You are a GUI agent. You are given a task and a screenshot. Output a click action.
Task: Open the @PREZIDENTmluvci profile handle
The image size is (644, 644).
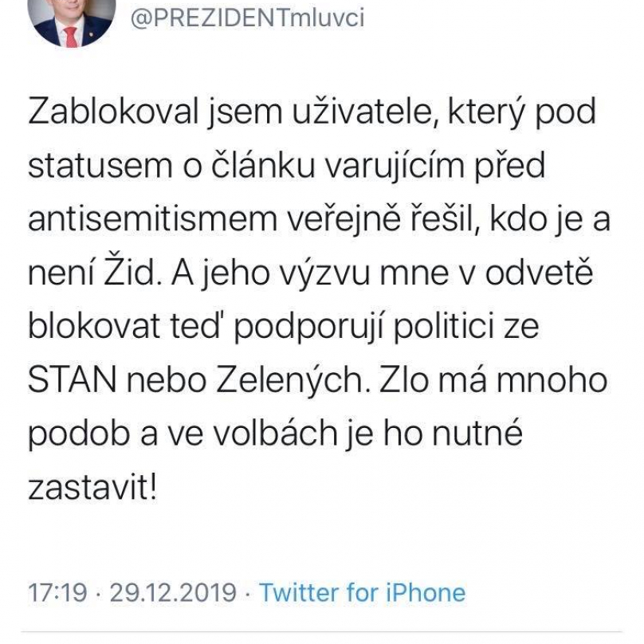[247, 18]
